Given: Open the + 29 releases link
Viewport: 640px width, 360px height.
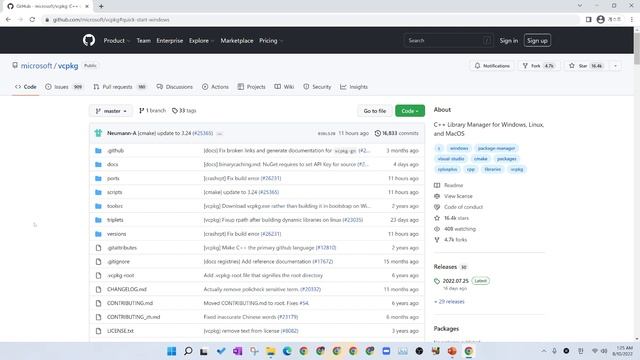Looking at the screenshot, I should pyautogui.click(x=449, y=302).
